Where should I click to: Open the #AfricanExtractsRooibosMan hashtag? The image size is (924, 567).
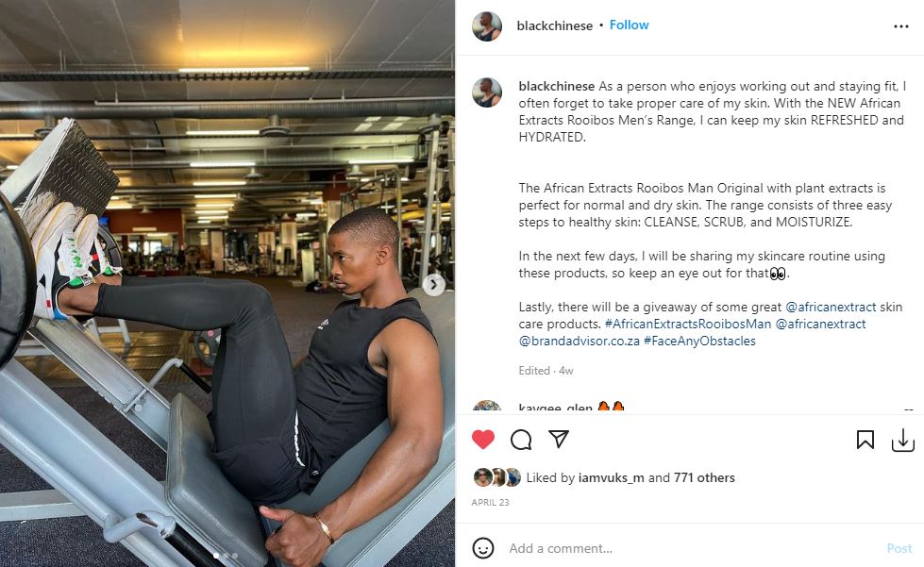point(688,324)
